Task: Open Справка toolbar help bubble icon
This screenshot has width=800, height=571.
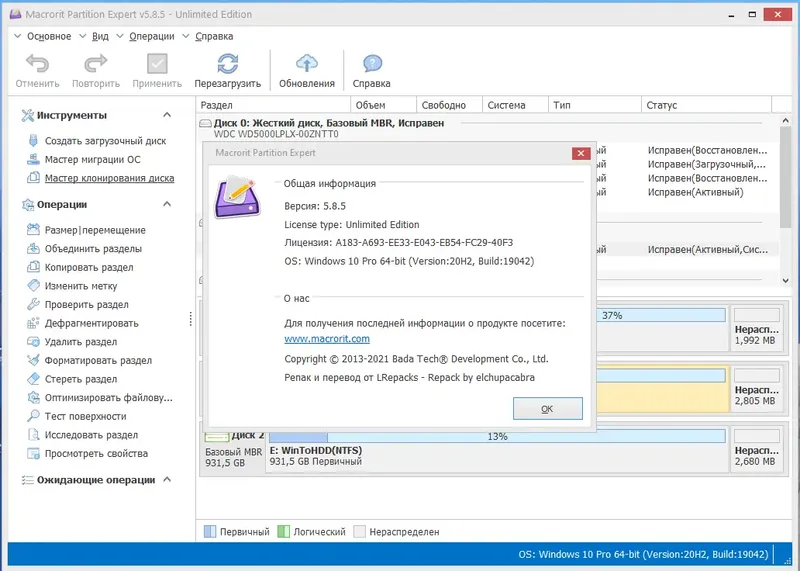Action: (x=372, y=64)
